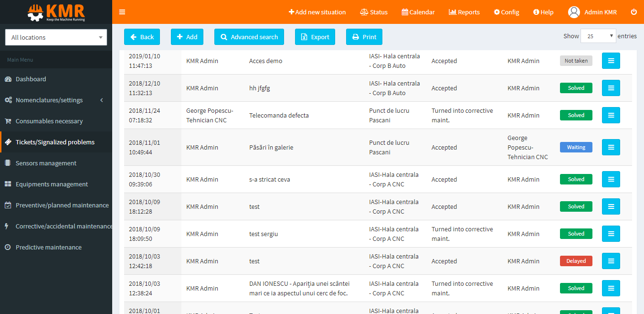
Task: Open row menu for hh jfgfg ticket
Action: (x=611, y=88)
